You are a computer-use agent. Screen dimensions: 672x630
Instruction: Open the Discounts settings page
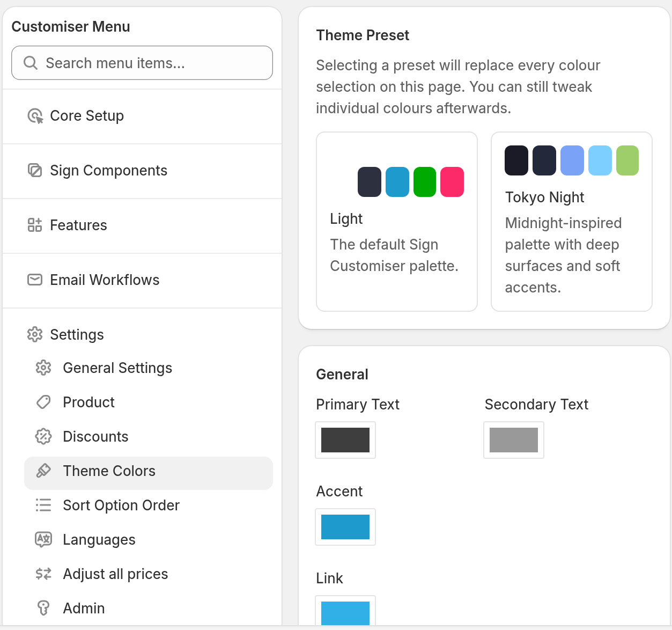point(149,437)
